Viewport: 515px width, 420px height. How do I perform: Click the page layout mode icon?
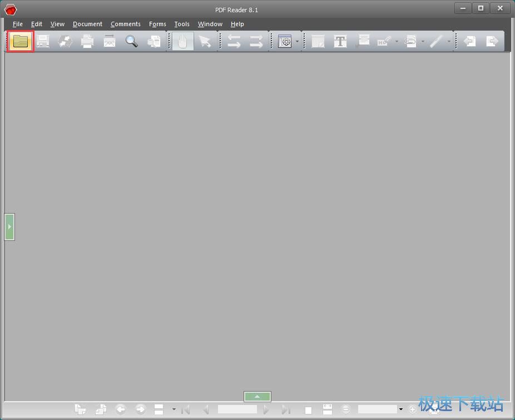(x=159, y=409)
